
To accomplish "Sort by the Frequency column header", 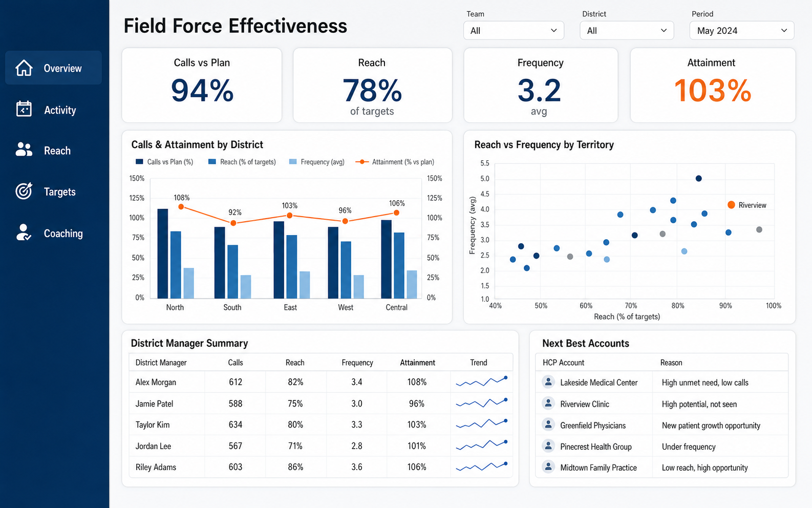I will coord(357,362).
